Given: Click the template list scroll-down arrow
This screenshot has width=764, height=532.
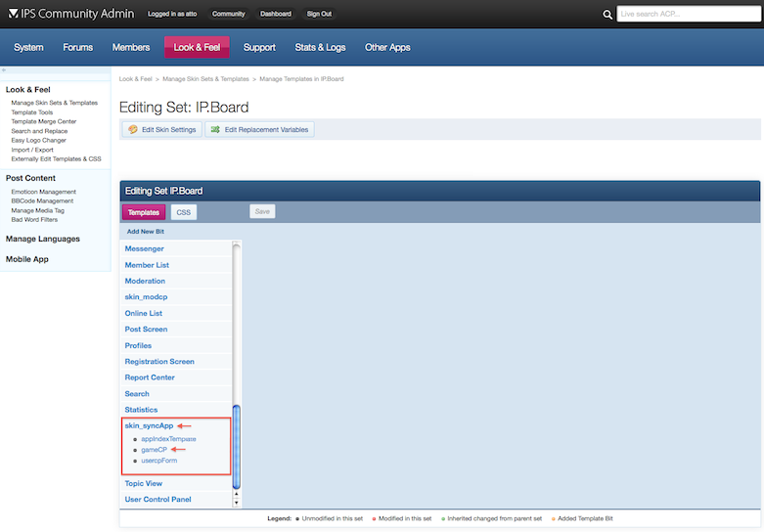Looking at the screenshot, I should point(237,503).
